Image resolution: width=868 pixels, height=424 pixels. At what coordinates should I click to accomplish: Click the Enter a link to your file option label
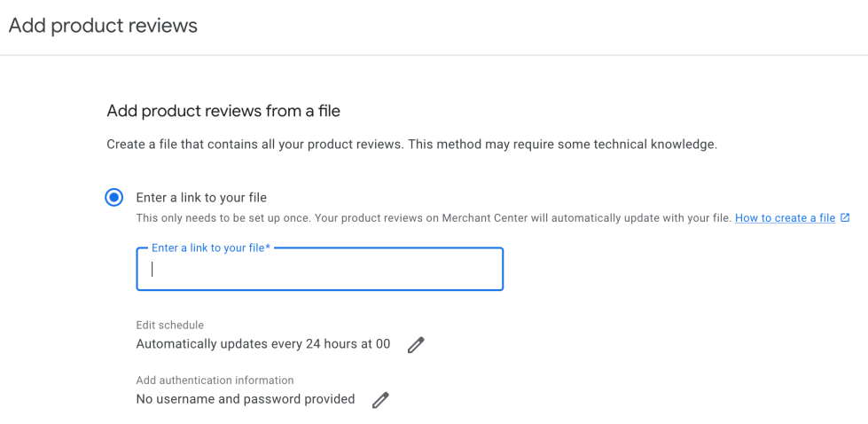pyautogui.click(x=201, y=198)
